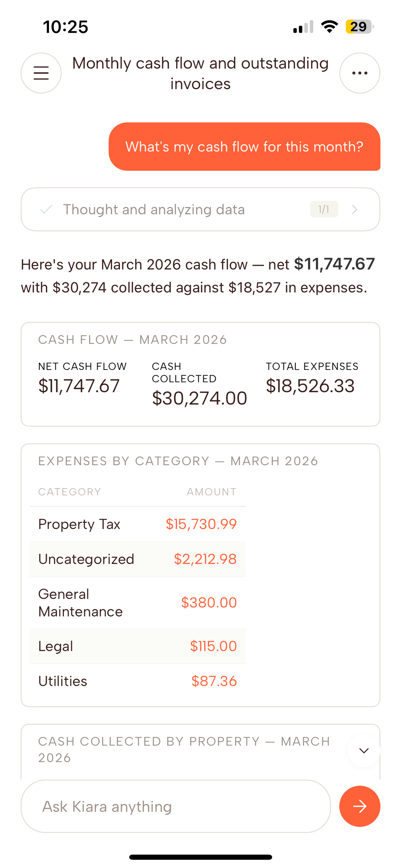The height and width of the screenshot is (868, 401).
Task: Tap the Legal expense row
Action: click(x=137, y=646)
